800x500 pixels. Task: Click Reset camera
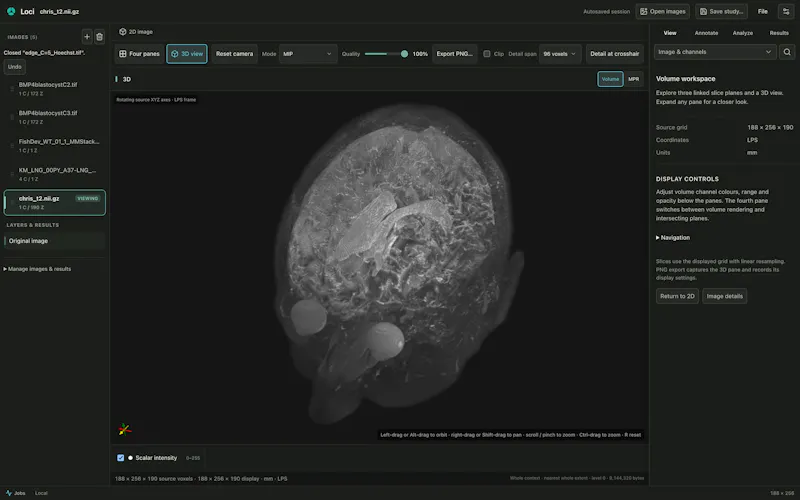pyautogui.click(x=234, y=54)
